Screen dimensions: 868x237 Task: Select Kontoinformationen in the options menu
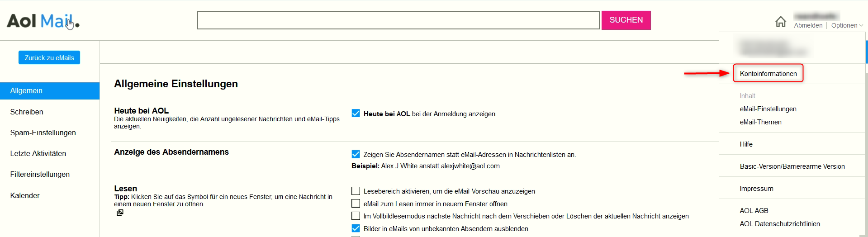pyautogui.click(x=768, y=73)
